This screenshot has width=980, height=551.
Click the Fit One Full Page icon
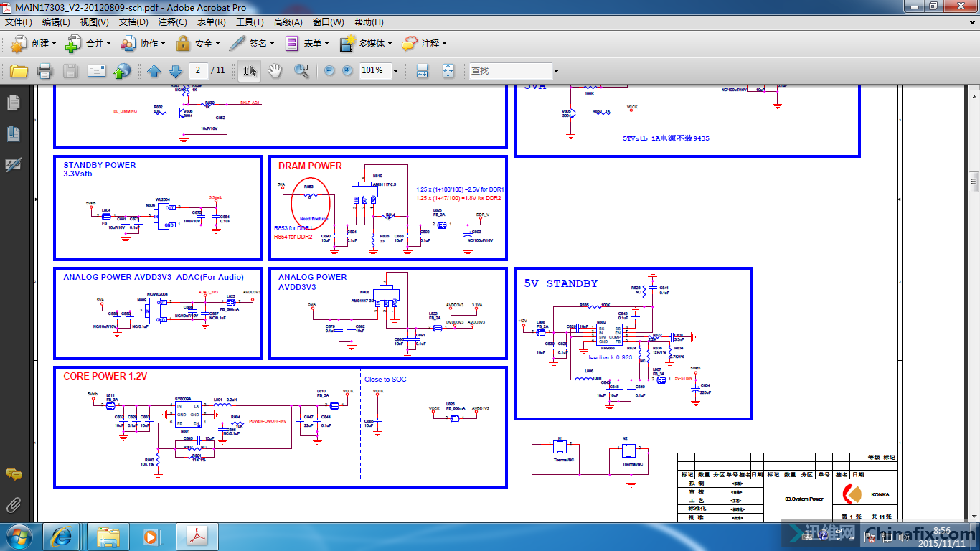tap(448, 71)
